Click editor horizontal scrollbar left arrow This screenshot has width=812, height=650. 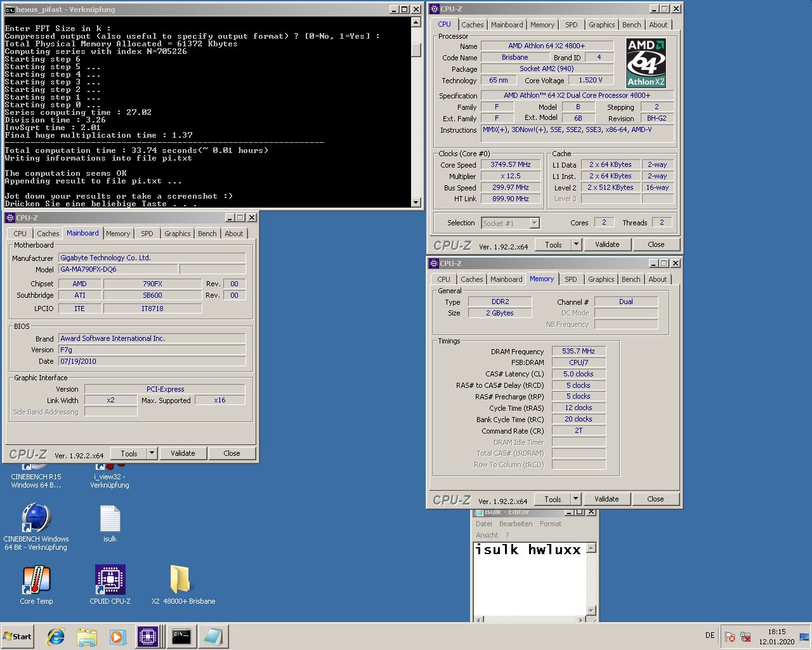tap(480, 620)
